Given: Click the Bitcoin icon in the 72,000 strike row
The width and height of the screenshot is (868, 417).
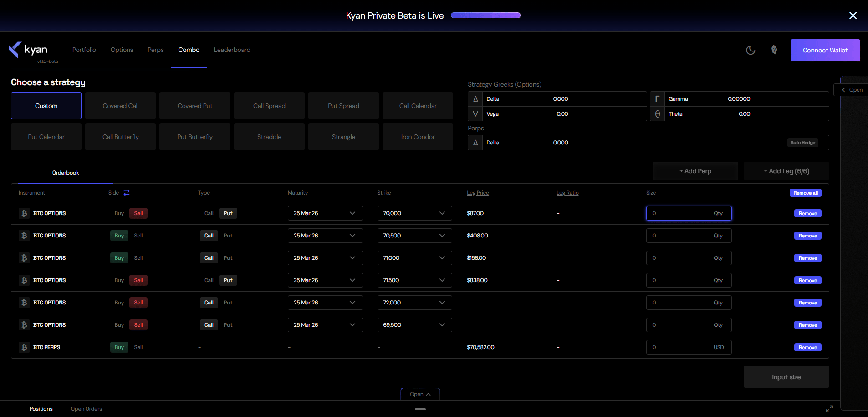Looking at the screenshot, I should pyautogui.click(x=24, y=303).
